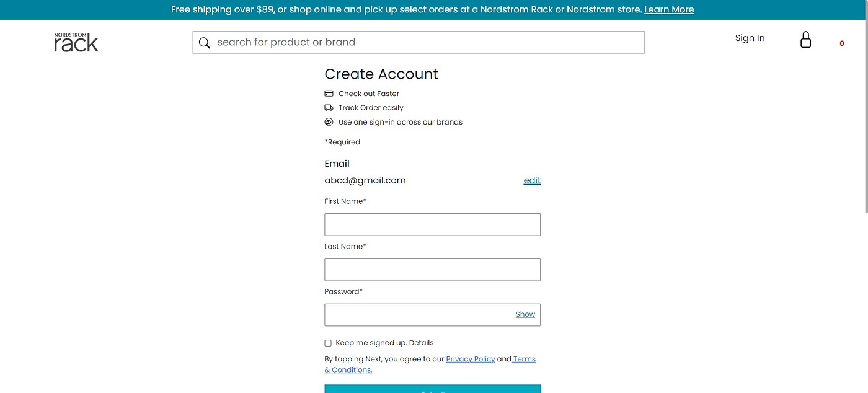
Task: Show the password characters
Action: 525,314
